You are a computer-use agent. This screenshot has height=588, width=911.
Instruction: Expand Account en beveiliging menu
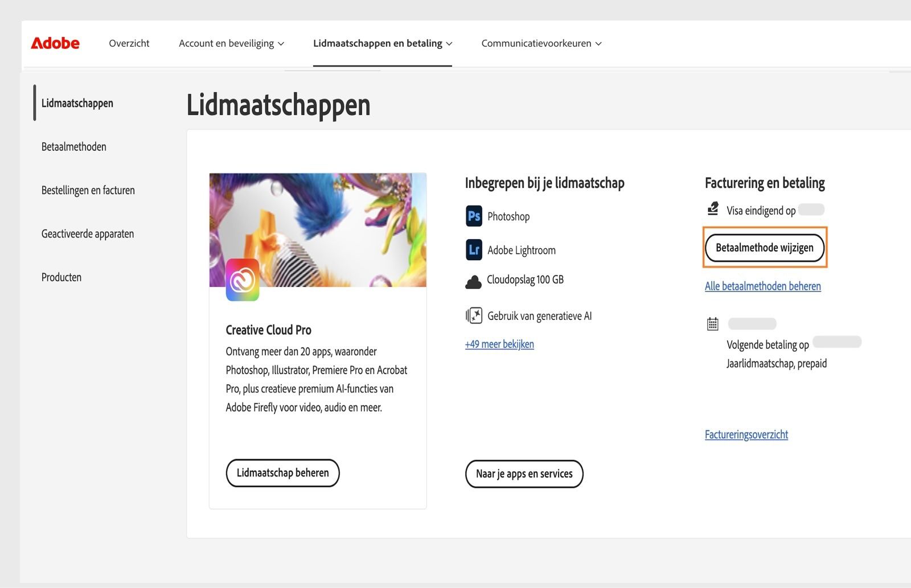(x=231, y=43)
